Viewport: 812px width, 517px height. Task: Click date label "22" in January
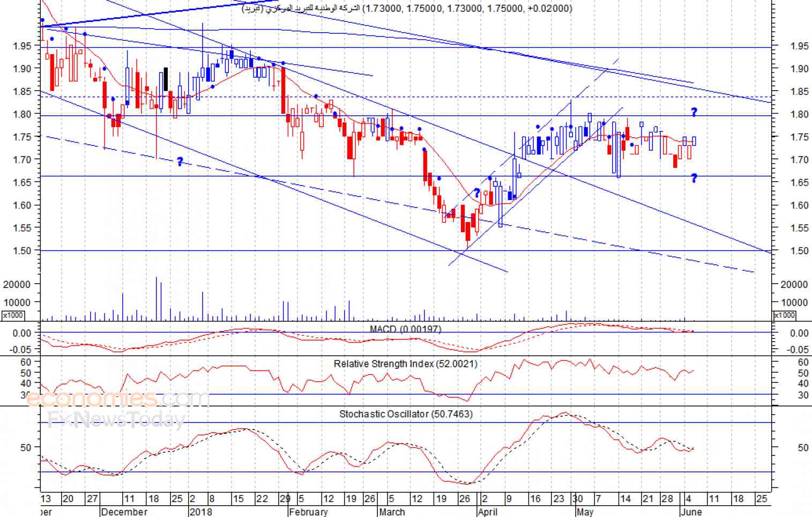(x=262, y=499)
